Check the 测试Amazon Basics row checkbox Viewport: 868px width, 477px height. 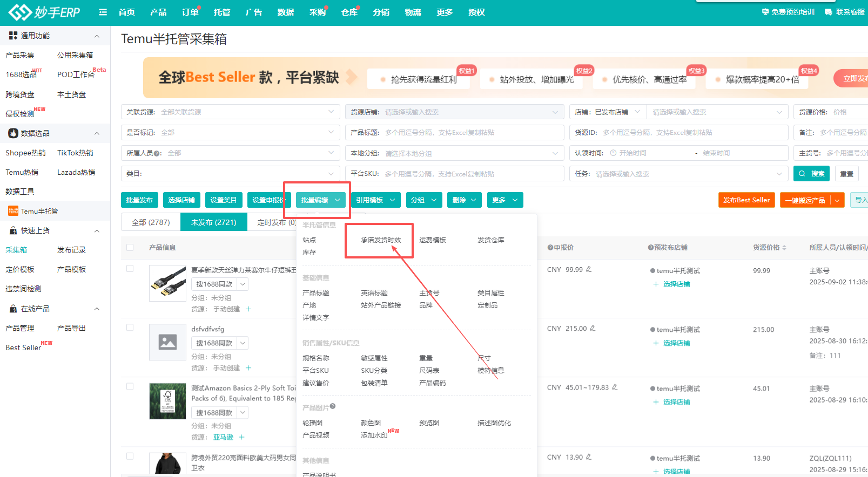tap(130, 386)
